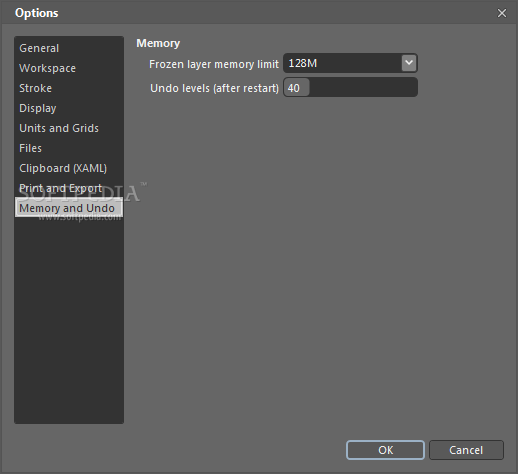The width and height of the screenshot is (518, 474).
Task: Open the Display settings category
Action: pyautogui.click(x=69, y=108)
